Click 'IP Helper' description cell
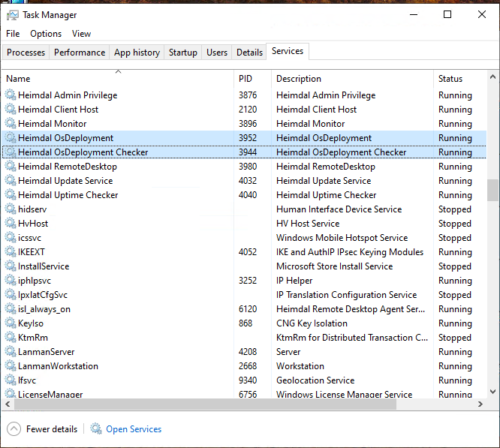Viewport: 500px width, 448px height. pyautogui.click(x=294, y=281)
